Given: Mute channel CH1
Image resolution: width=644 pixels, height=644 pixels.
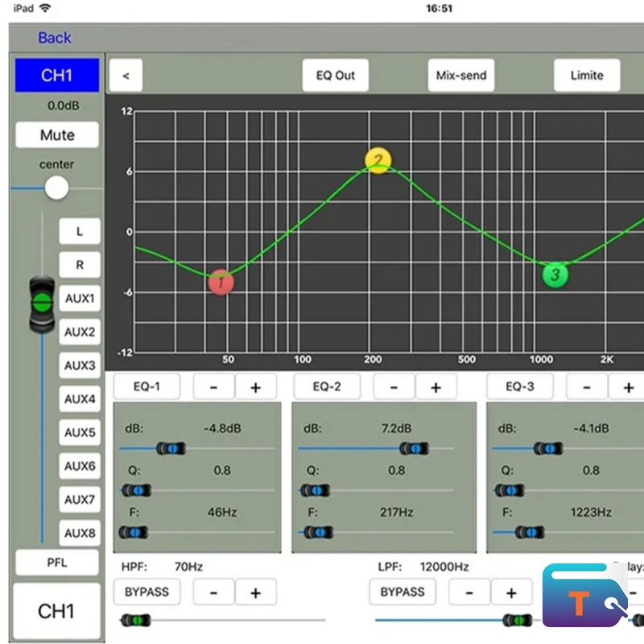Looking at the screenshot, I should 57,135.
